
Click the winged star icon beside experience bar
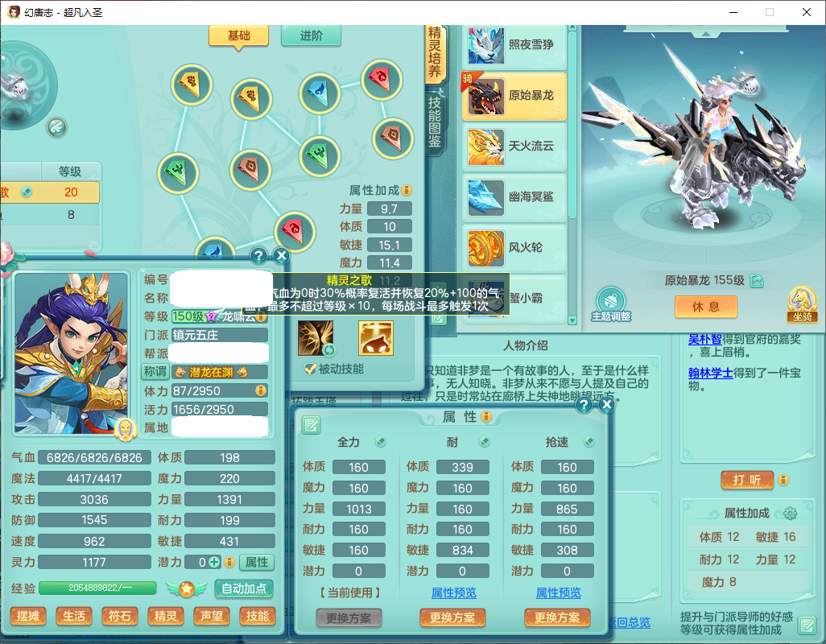coord(187,588)
